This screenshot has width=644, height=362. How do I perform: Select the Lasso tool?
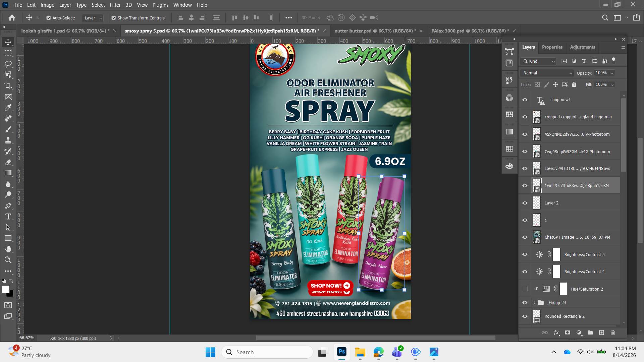tap(8, 64)
